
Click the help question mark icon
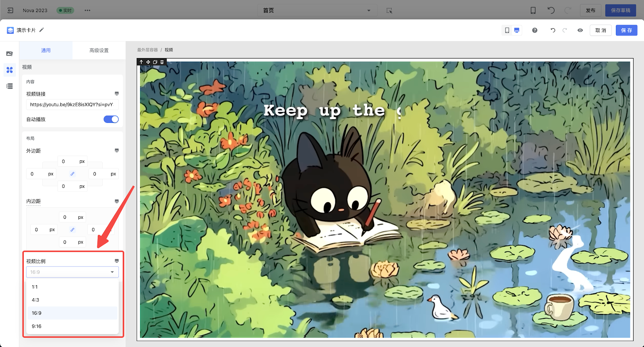coord(535,30)
